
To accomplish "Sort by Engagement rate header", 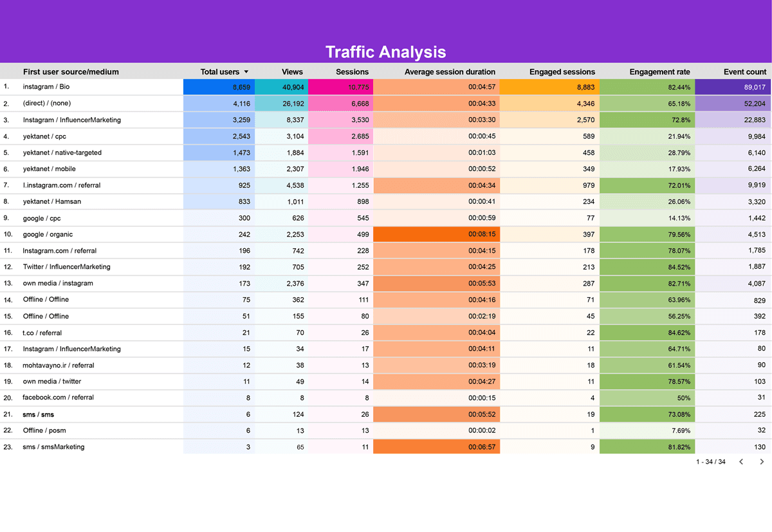I will point(659,72).
